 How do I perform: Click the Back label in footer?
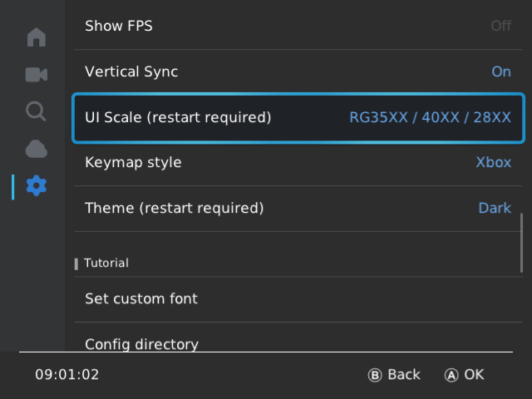[x=404, y=375]
